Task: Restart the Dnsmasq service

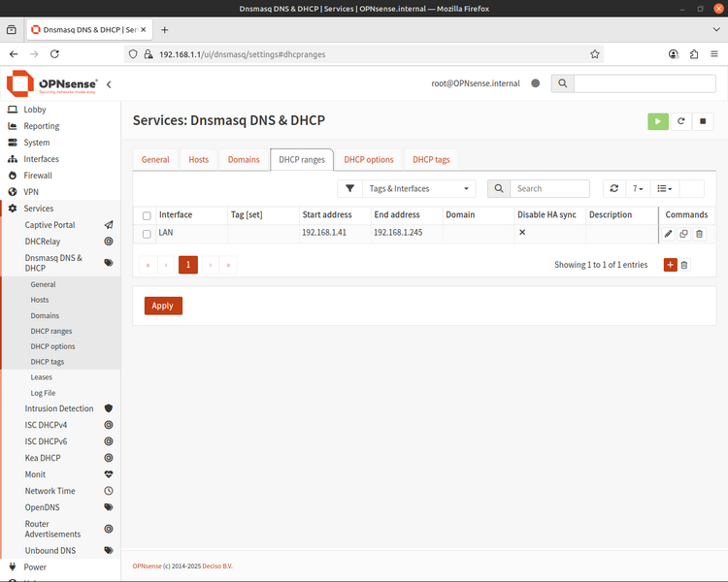Action: [680, 121]
